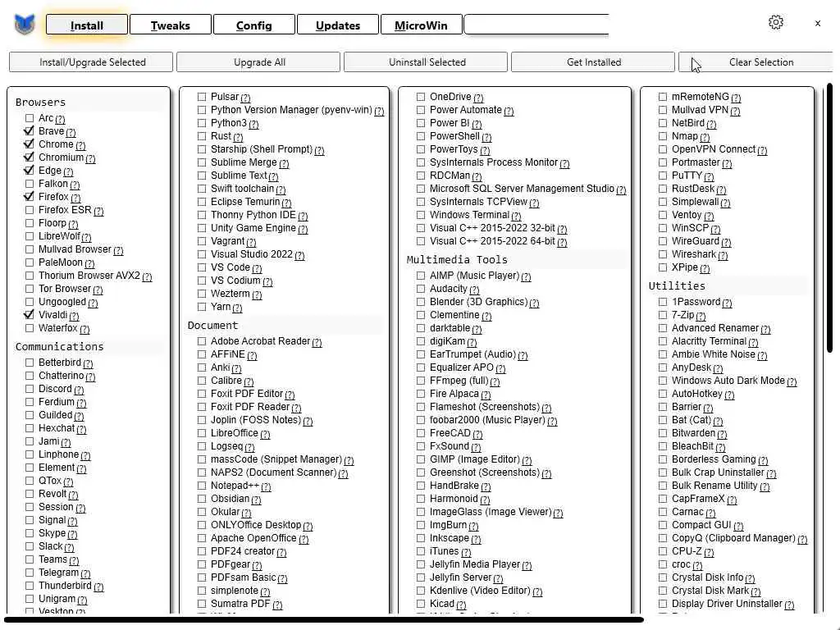The height and width of the screenshot is (630, 840).
Task: Uncheck the Vivaldi checkbox
Action: pyautogui.click(x=30, y=315)
